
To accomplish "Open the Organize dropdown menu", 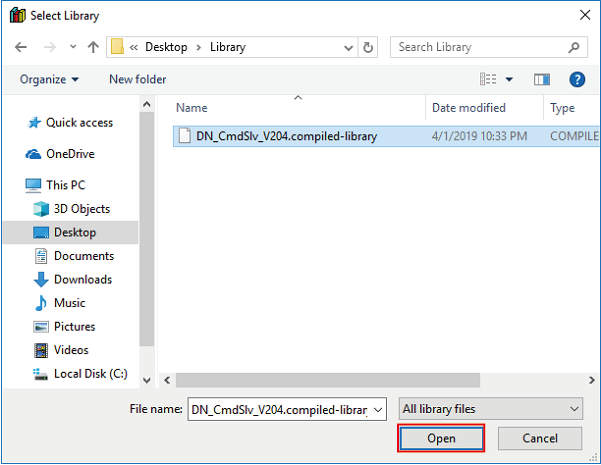I will coord(48,79).
